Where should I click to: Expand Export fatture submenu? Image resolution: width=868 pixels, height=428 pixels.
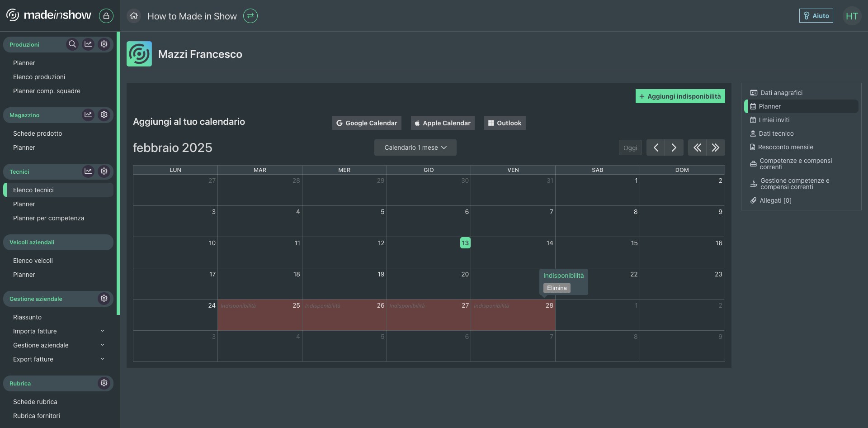(x=102, y=359)
